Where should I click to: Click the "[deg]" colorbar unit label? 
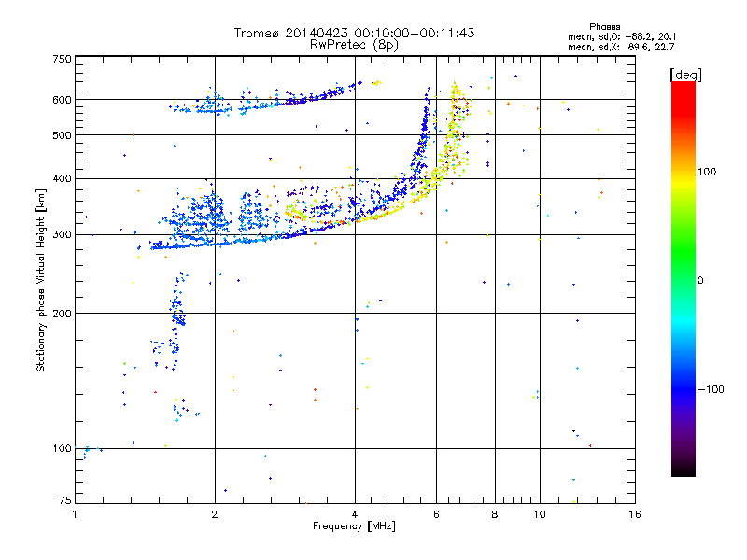(x=685, y=75)
